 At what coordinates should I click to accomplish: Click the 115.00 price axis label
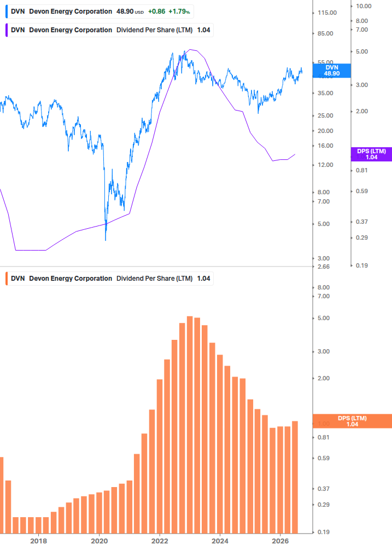(x=327, y=13)
